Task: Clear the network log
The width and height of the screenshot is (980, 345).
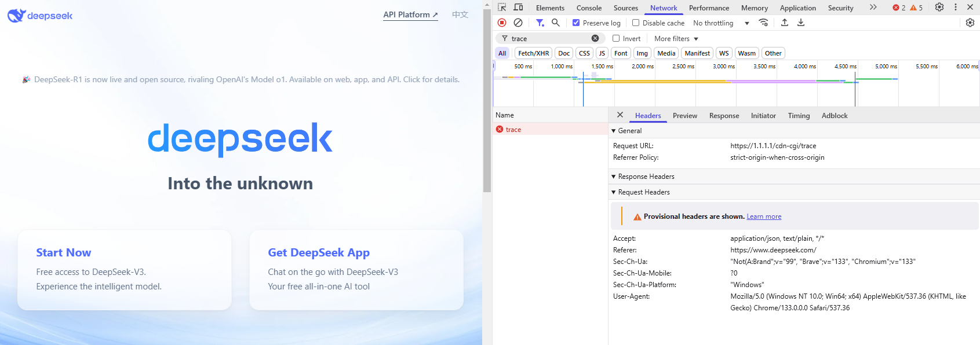Action: (x=518, y=23)
